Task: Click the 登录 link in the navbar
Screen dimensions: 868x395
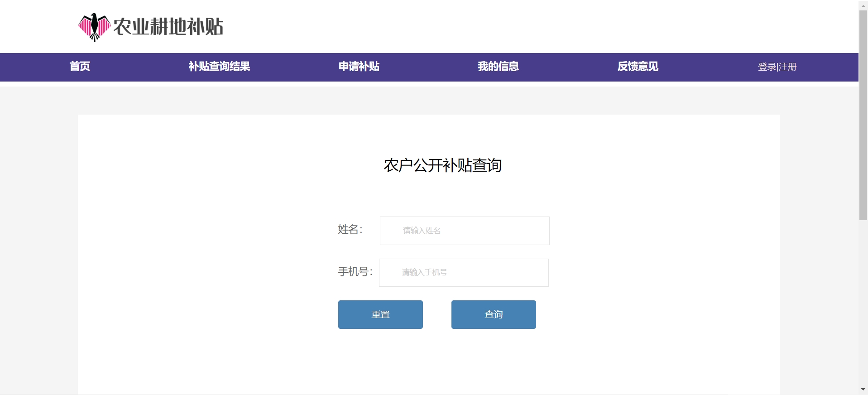Action: coord(767,67)
